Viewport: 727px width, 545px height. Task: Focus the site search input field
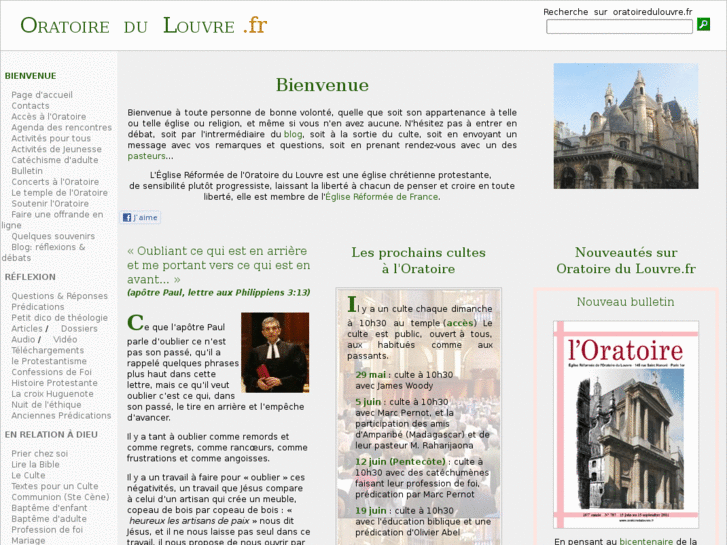point(619,26)
